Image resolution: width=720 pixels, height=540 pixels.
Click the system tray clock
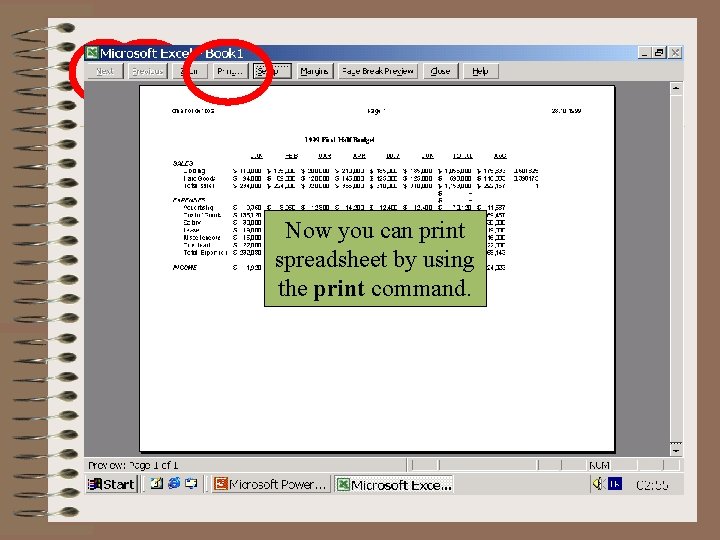tap(652, 484)
